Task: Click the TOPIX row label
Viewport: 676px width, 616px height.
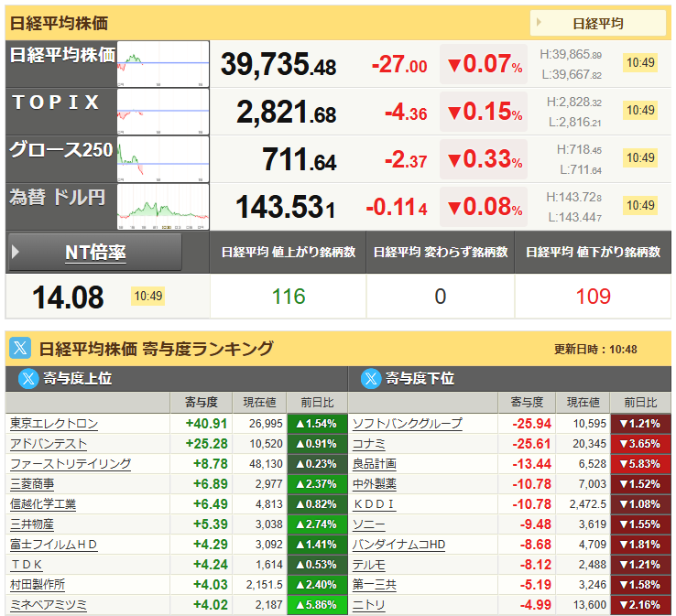Action: tap(56, 103)
